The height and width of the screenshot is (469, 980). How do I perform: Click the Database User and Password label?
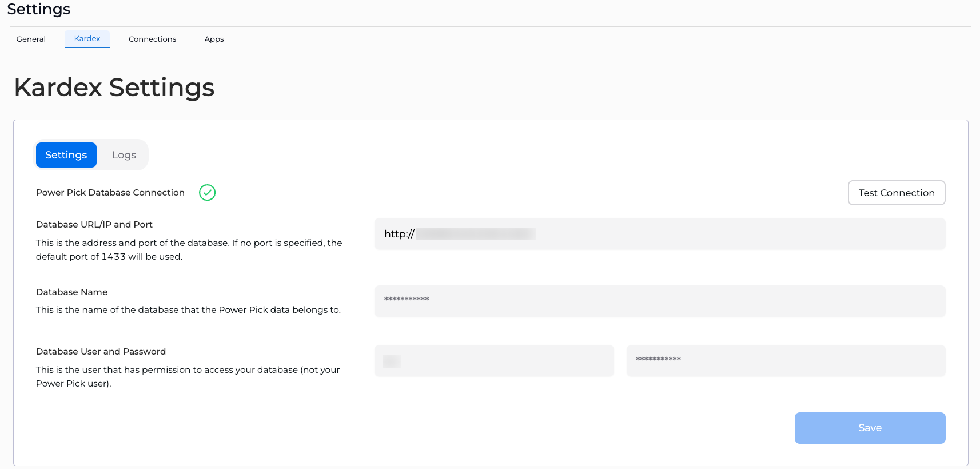coord(101,352)
